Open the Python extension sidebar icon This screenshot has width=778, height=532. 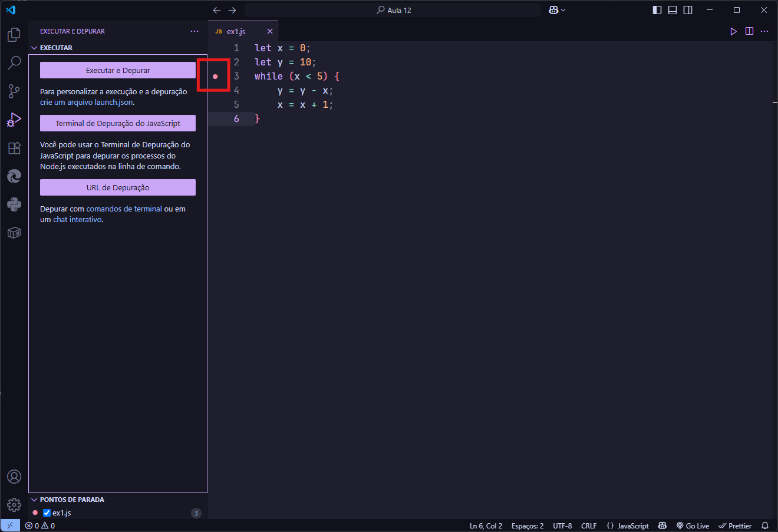point(14,204)
